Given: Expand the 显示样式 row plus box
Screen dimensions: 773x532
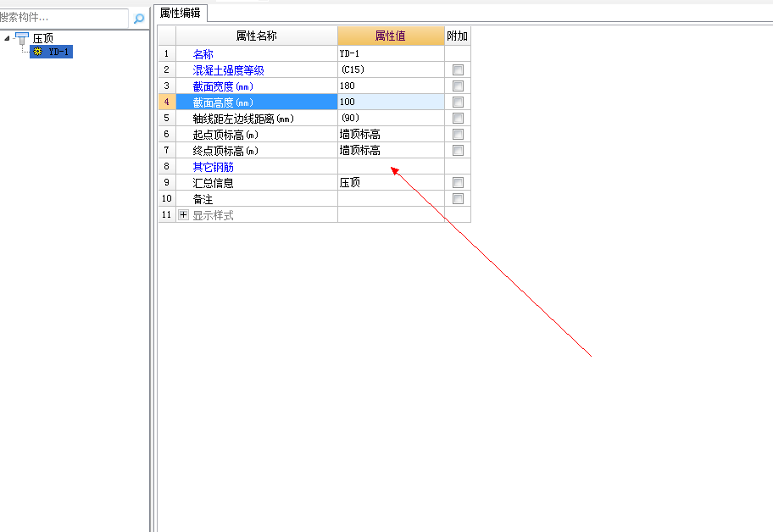Looking at the screenshot, I should [x=183, y=215].
